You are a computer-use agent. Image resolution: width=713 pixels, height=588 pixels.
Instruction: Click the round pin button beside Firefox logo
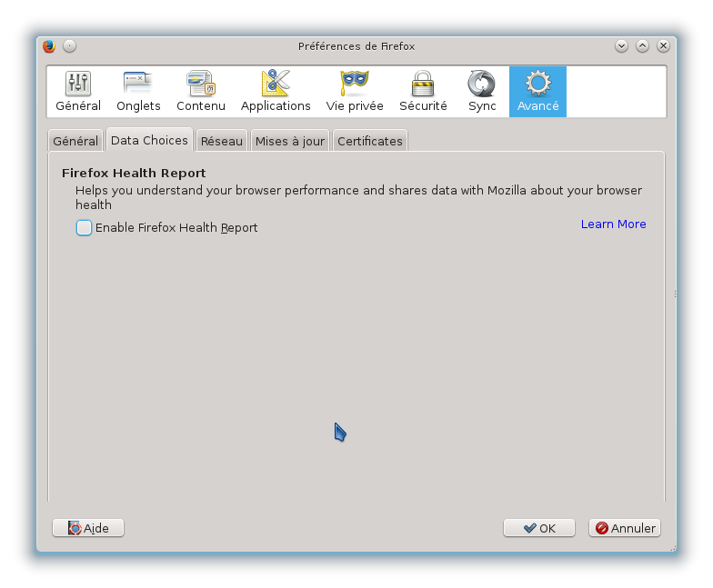pyautogui.click(x=69, y=45)
